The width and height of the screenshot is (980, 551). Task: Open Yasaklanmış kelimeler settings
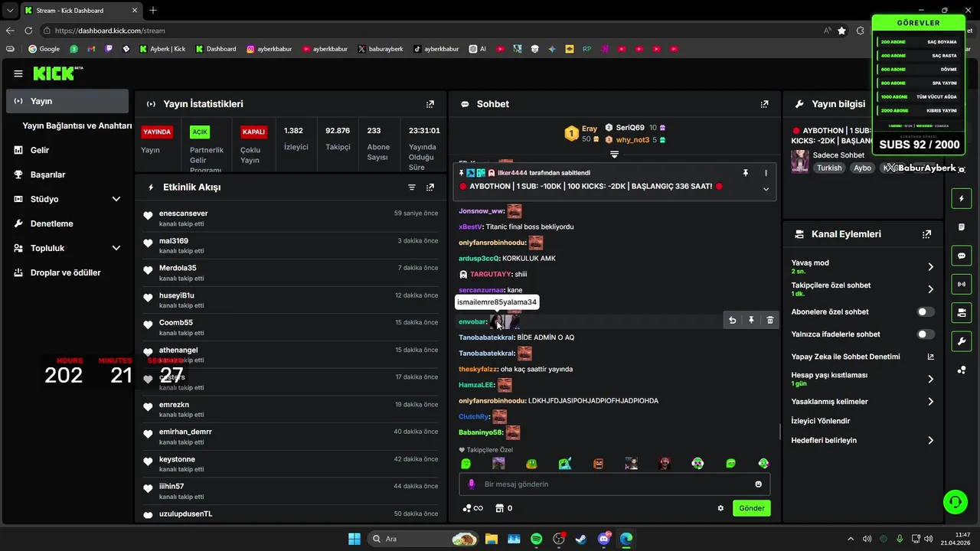pos(863,401)
